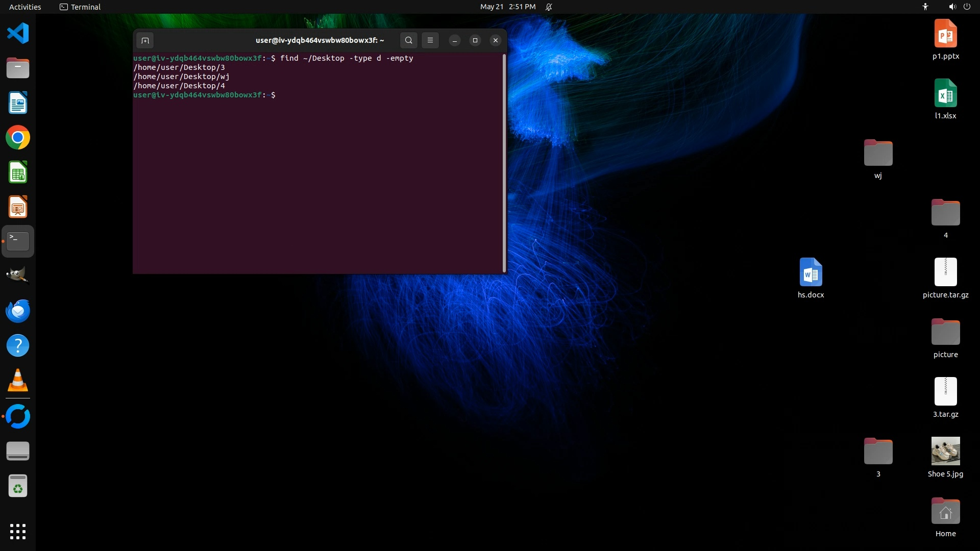This screenshot has height=551, width=980.
Task: Open the terminal search icon
Action: [408, 40]
